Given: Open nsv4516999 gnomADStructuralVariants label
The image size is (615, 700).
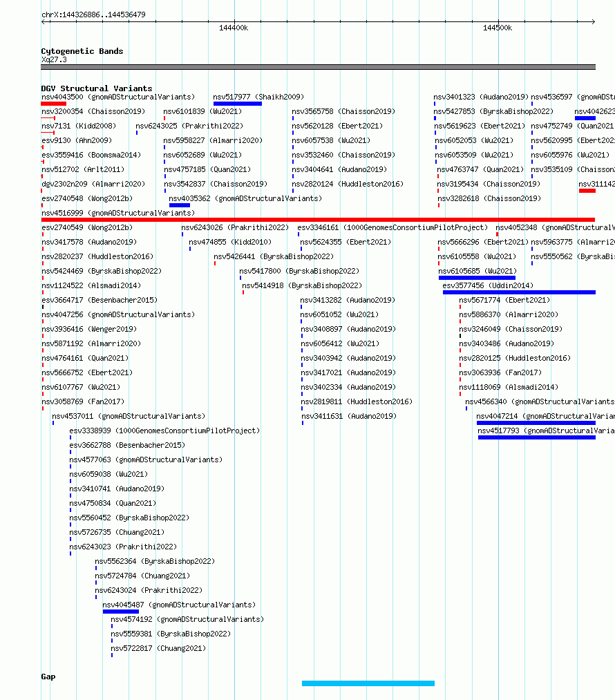Looking at the screenshot, I should coord(118,213).
